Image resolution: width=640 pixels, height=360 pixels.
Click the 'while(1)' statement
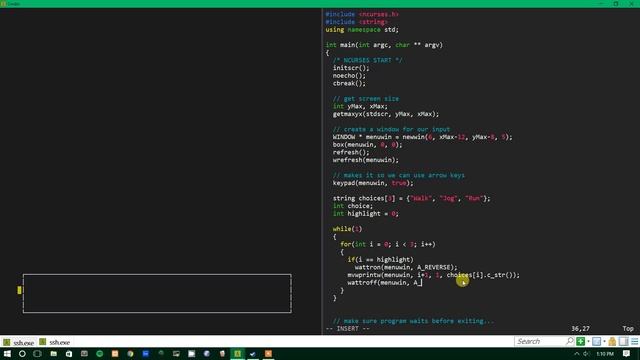[347, 229]
